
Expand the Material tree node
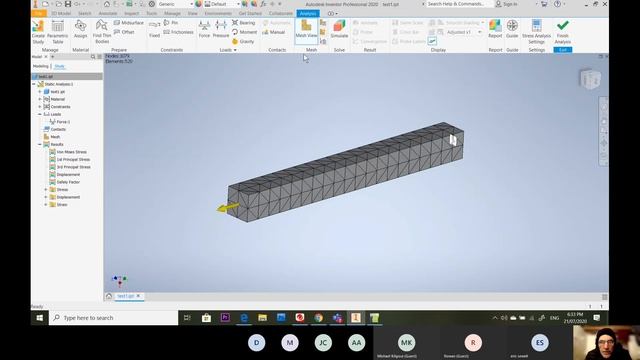[40, 99]
